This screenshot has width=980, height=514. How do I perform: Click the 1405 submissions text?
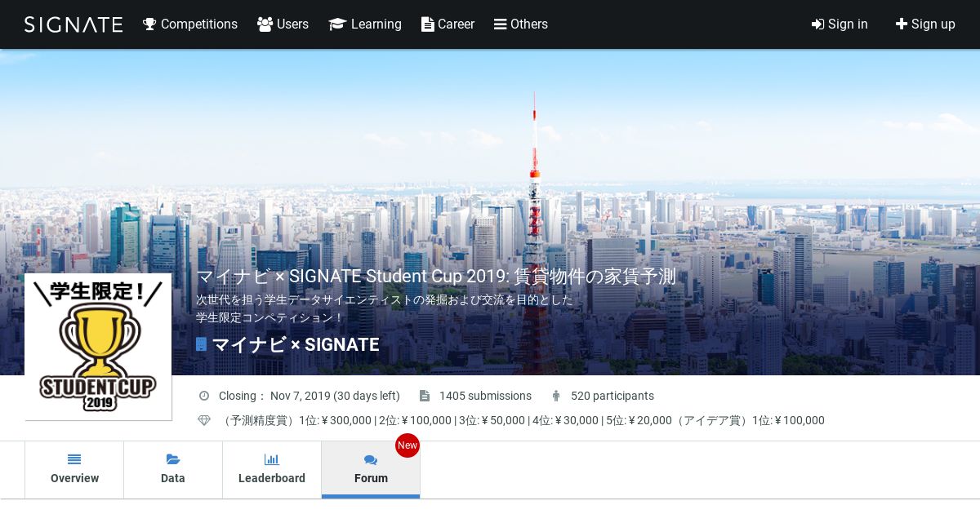click(485, 396)
